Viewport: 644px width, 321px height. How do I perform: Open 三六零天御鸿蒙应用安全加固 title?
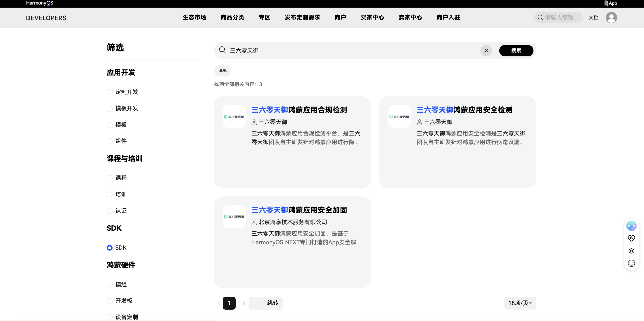[299, 210]
